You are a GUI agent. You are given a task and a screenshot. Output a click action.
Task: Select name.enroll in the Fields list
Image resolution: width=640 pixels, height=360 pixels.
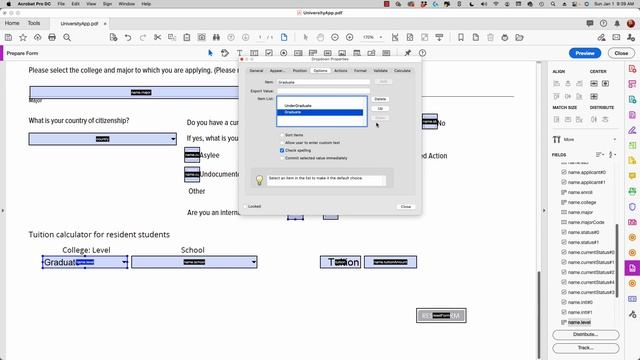(x=580, y=192)
